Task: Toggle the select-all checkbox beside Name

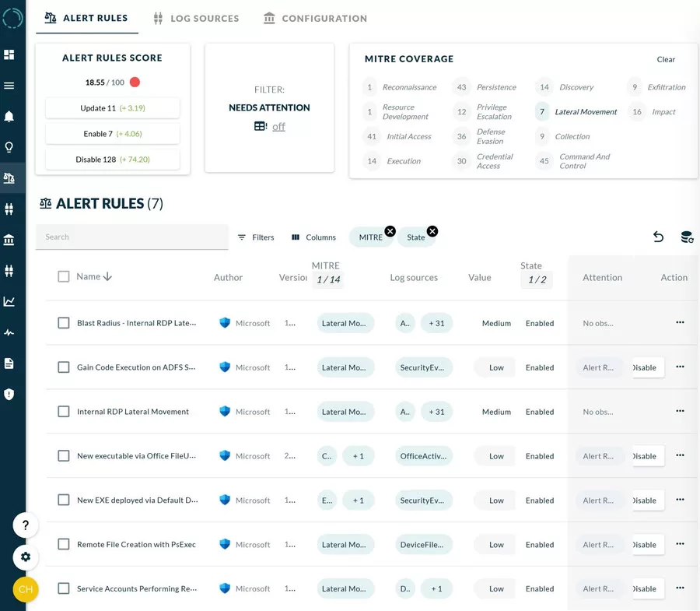Action: [64, 276]
